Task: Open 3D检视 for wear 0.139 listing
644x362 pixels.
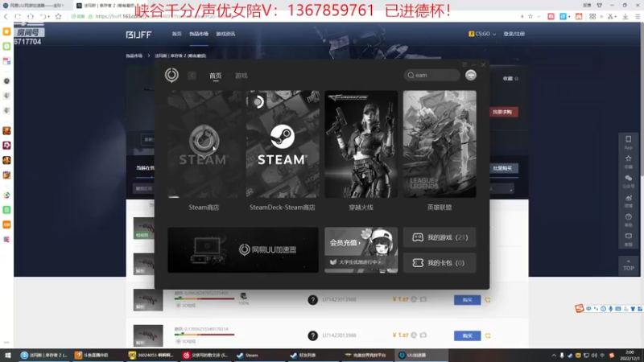Action: tap(186, 341)
